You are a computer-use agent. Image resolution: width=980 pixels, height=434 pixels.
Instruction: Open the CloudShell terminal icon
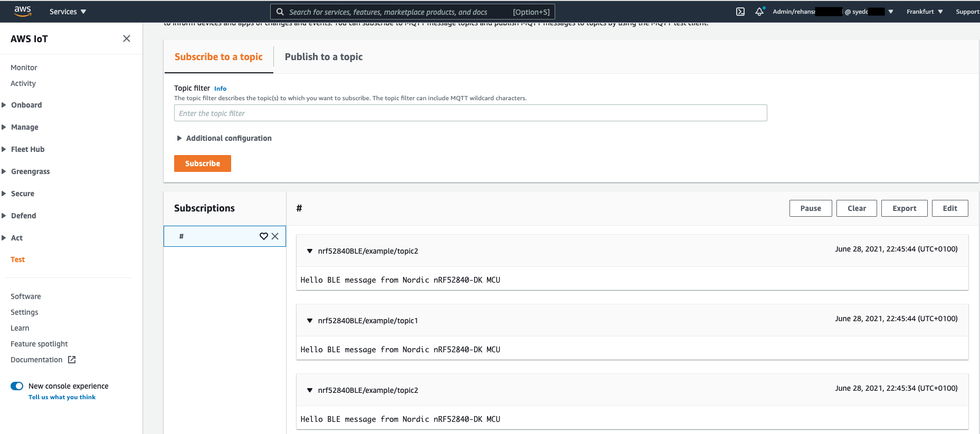point(740,12)
